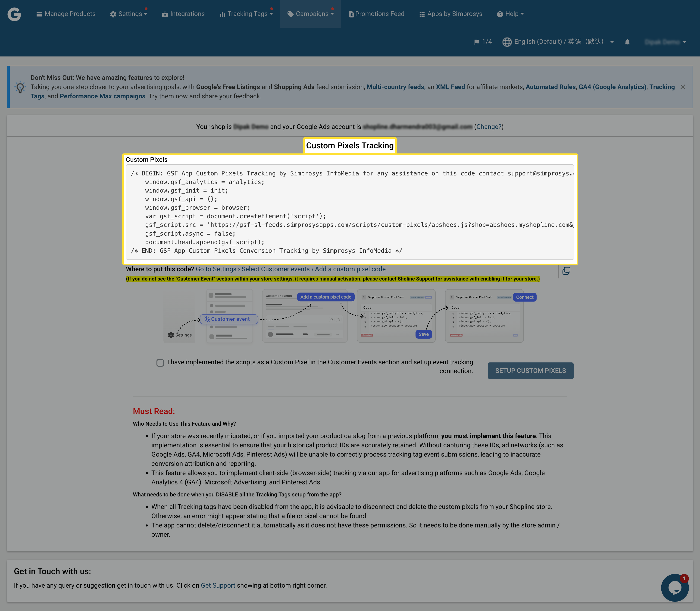The image size is (700, 611).
Task: Click the lightbulb tip icon in the banner
Action: (x=20, y=87)
